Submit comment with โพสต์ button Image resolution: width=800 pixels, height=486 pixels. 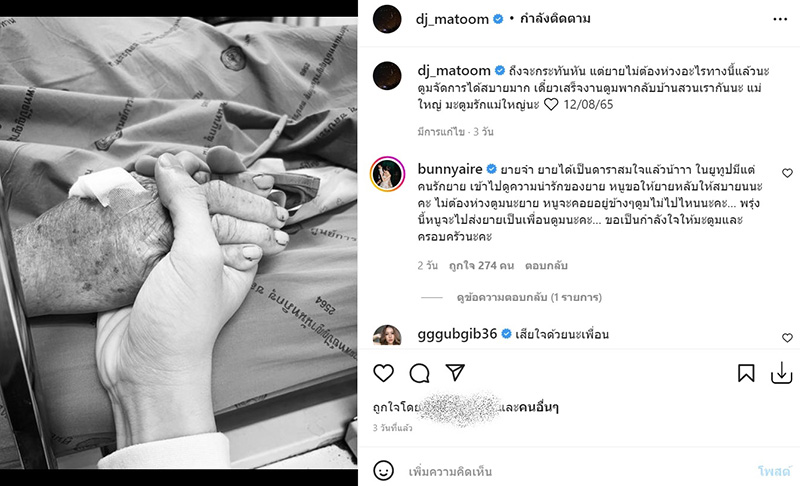(x=774, y=471)
